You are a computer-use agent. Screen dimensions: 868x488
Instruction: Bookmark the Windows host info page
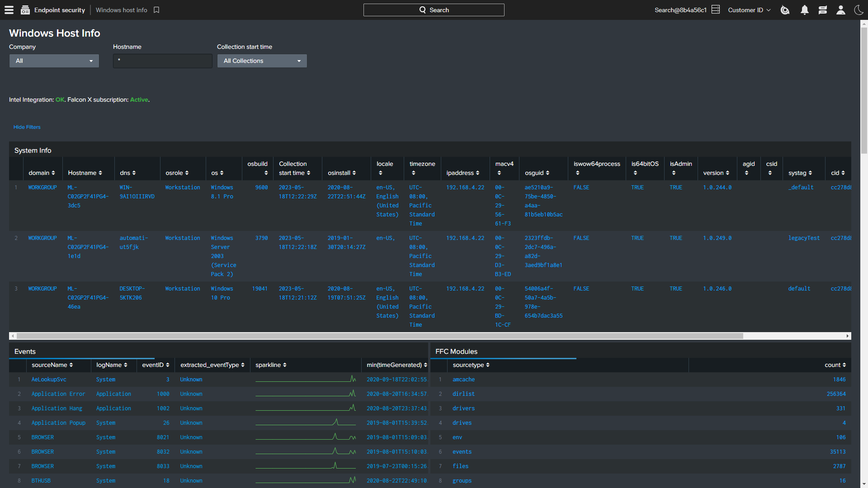(156, 10)
